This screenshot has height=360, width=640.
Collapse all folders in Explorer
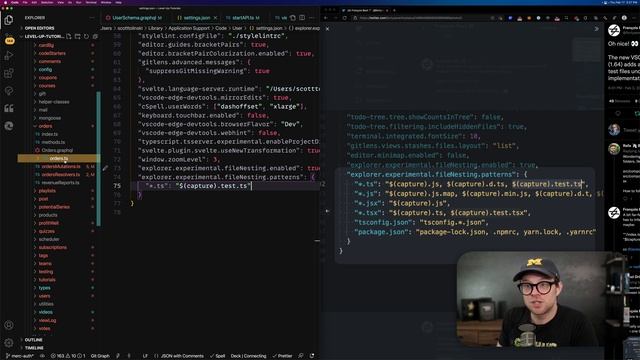click(95, 36)
